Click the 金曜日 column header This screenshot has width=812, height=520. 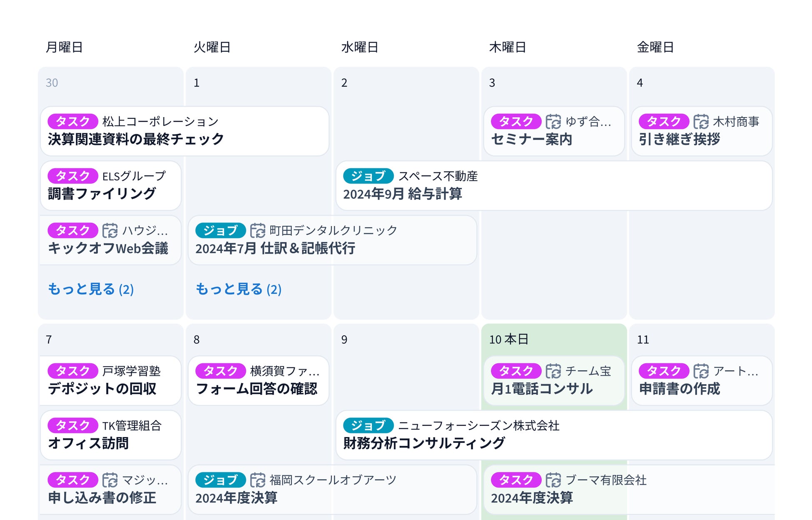coord(655,47)
